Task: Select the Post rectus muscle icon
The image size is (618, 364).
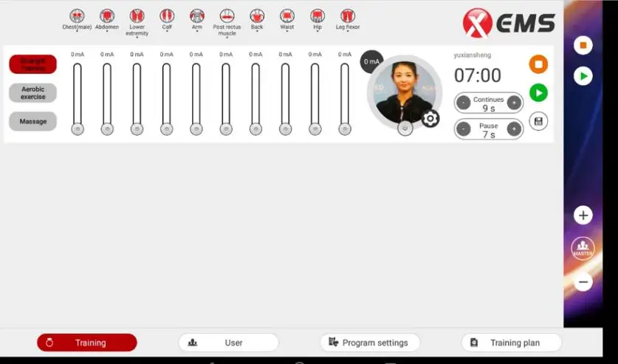Action: point(227,16)
